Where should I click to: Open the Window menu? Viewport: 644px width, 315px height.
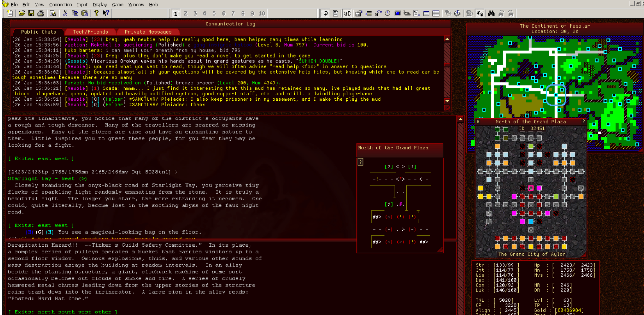pyautogui.click(x=136, y=5)
